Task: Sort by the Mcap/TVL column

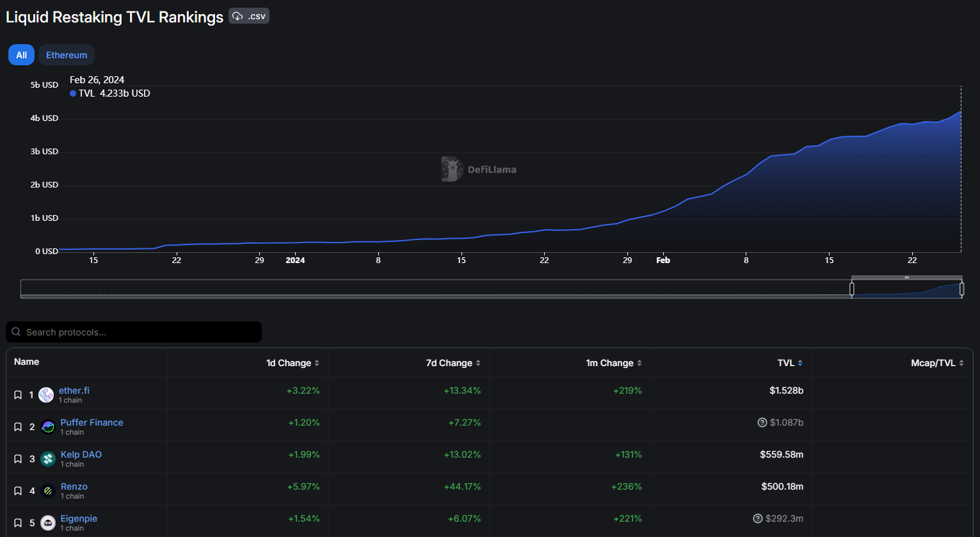Action: tap(938, 362)
